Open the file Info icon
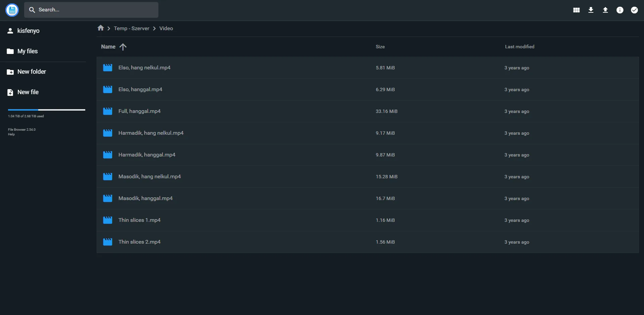644x315 pixels. [x=620, y=10]
